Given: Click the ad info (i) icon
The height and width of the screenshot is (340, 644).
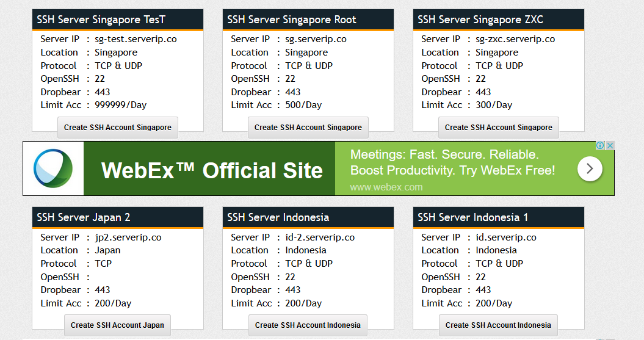Looking at the screenshot, I should click(600, 145).
